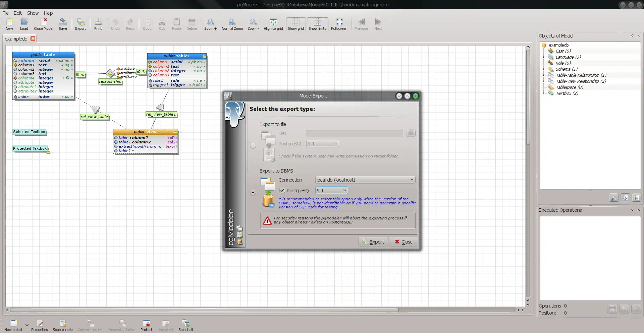Image resolution: width=644 pixels, height=333 pixels.
Task: Click the horizontal canvas scrollbar
Action: tap(204, 310)
